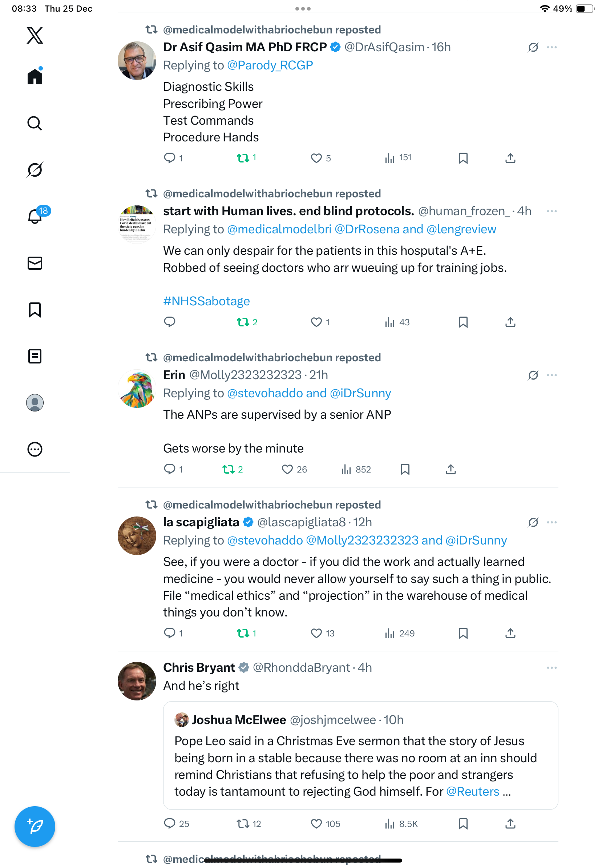Open Search from the sidebar
Viewport: 606px width, 868px height.
(35, 123)
